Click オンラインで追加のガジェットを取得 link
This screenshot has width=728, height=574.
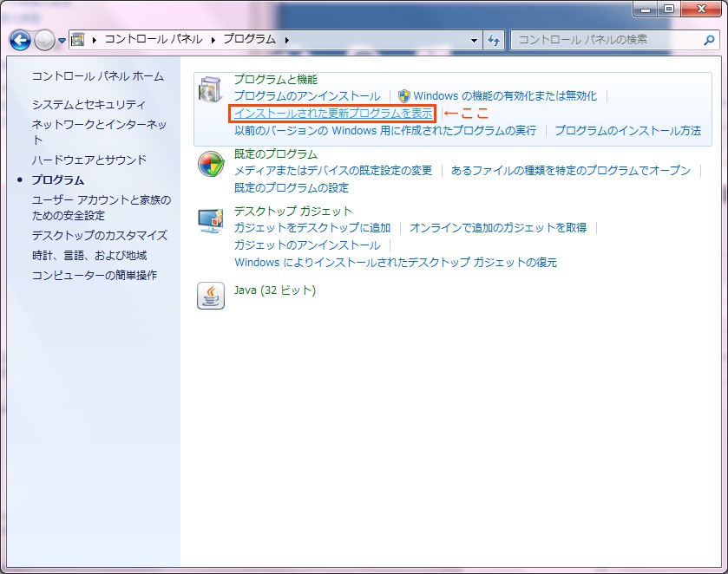click(x=498, y=228)
